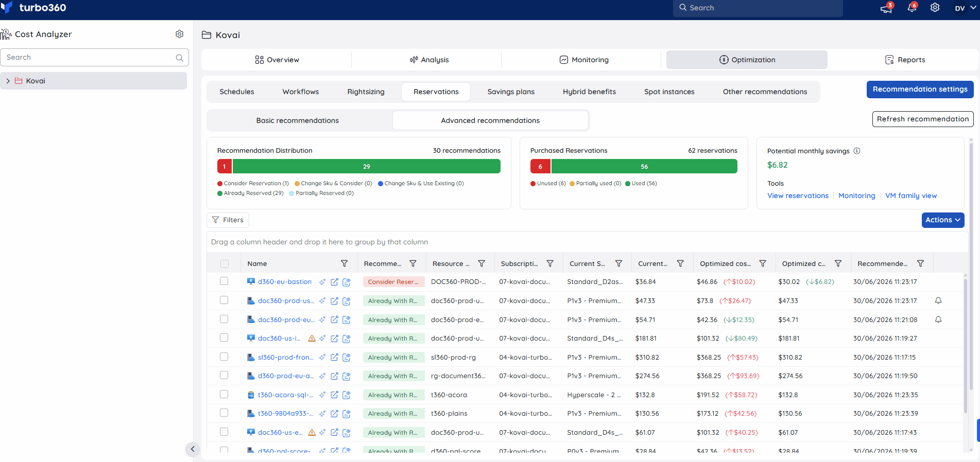
Task: Click Recommendation settings button
Action: pos(920,90)
